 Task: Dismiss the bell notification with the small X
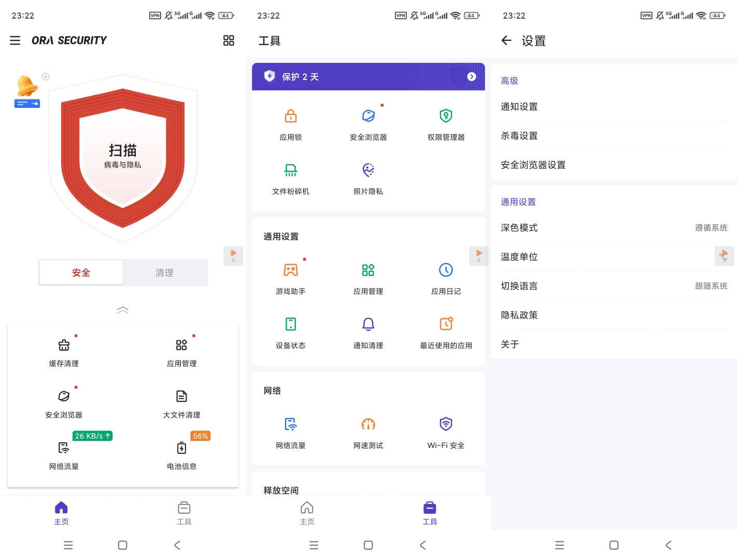[46, 77]
